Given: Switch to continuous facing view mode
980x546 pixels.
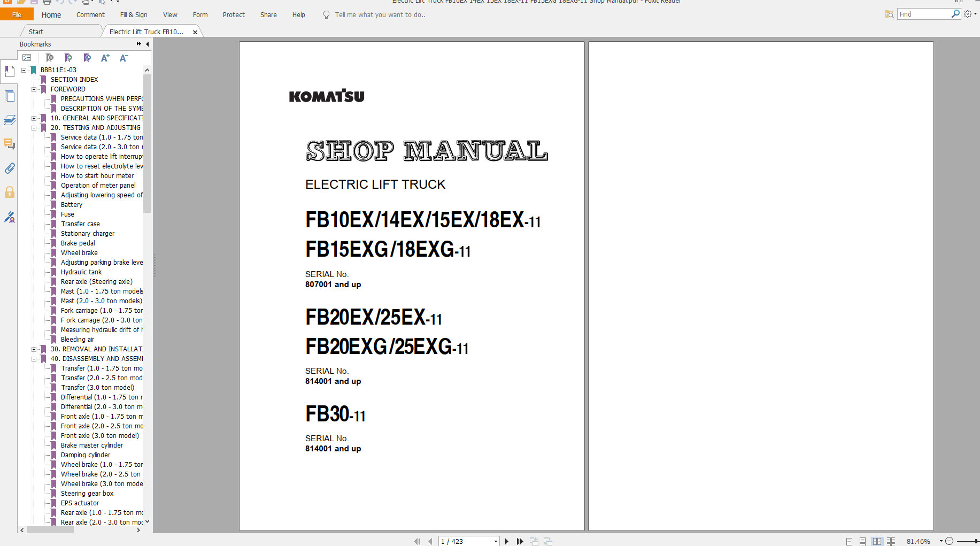Looking at the screenshot, I should [891, 541].
